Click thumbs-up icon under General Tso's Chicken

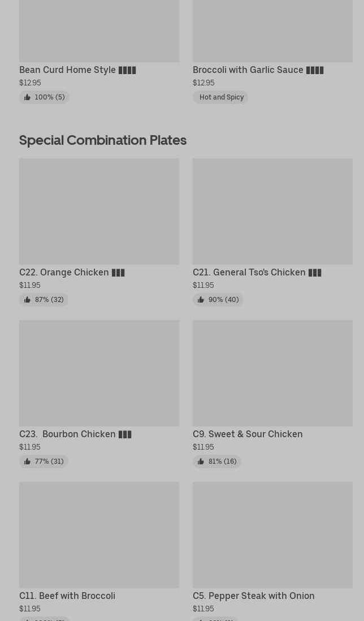(x=201, y=300)
